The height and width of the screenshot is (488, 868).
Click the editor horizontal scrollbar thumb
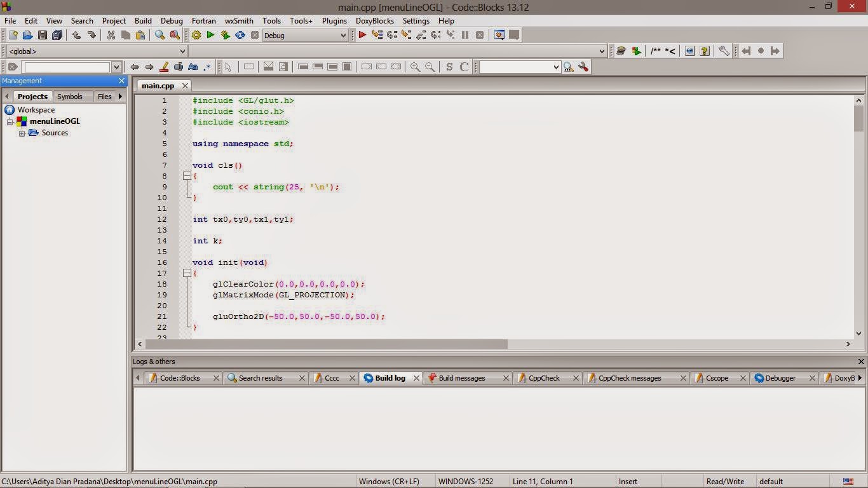(326, 344)
